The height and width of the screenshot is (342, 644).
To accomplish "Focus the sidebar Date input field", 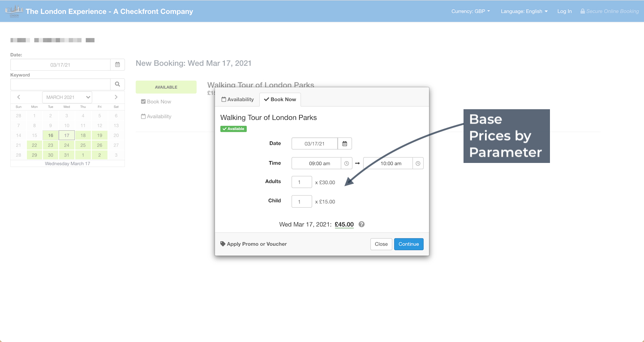I will 60,64.
